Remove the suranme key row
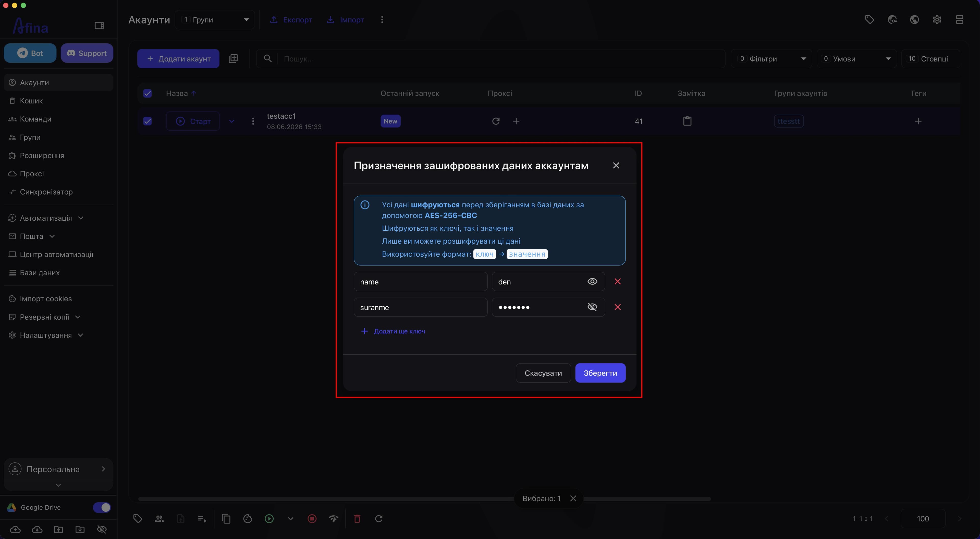The width and height of the screenshot is (980, 539). coord(617,307)
